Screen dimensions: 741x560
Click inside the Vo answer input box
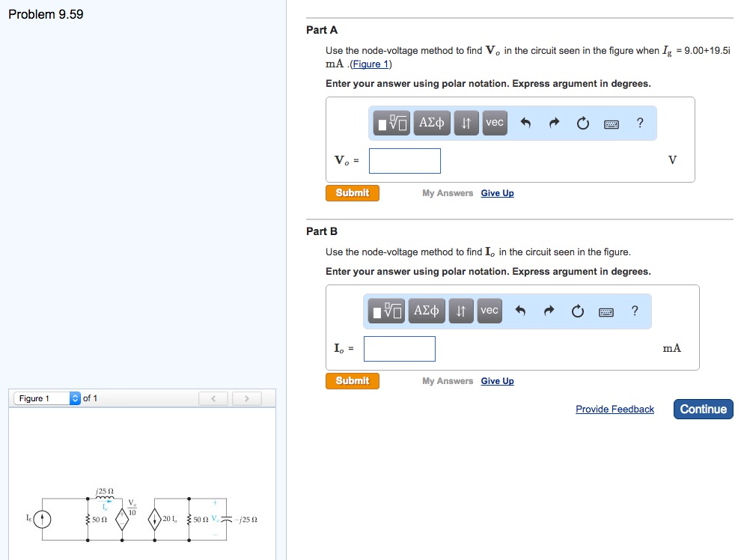[404, 160]
